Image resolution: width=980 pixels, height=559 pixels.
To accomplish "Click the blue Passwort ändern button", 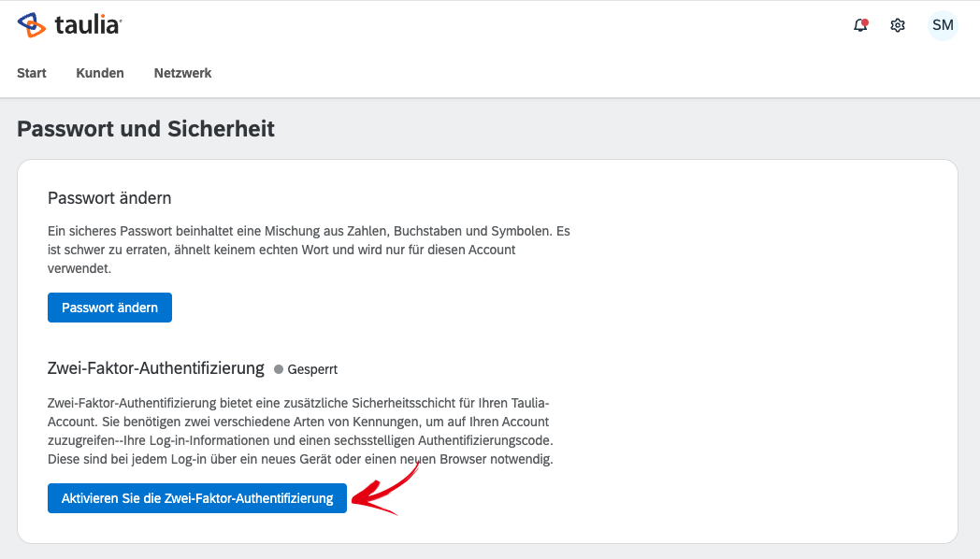I will (109, 308).
